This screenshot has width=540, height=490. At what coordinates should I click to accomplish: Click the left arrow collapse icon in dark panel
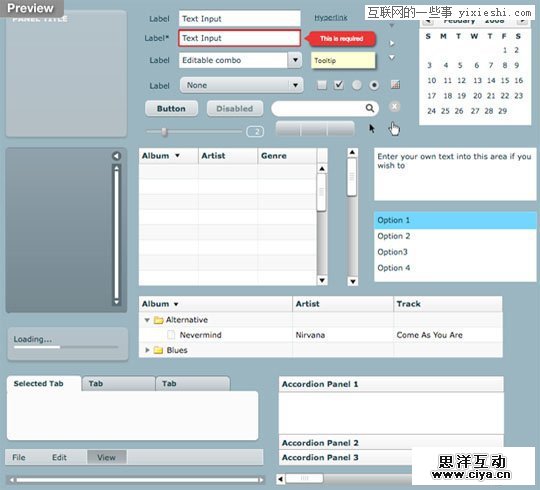click(116, 156)
